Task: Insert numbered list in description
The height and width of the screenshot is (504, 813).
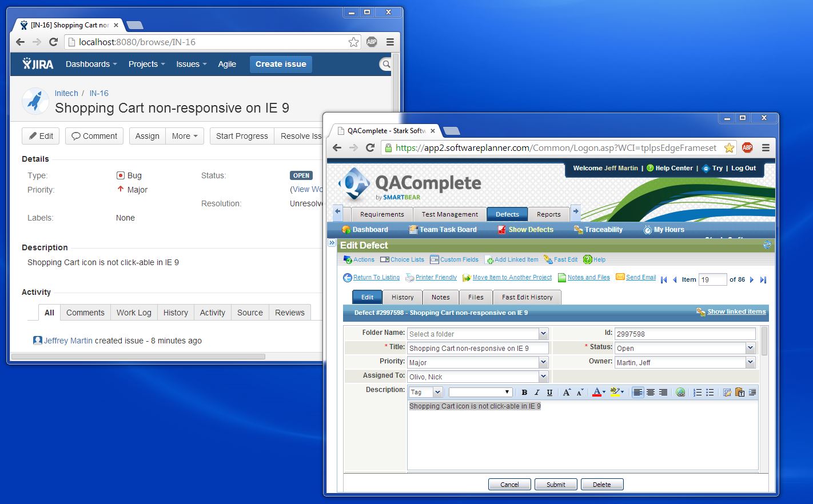Action: 698,392
